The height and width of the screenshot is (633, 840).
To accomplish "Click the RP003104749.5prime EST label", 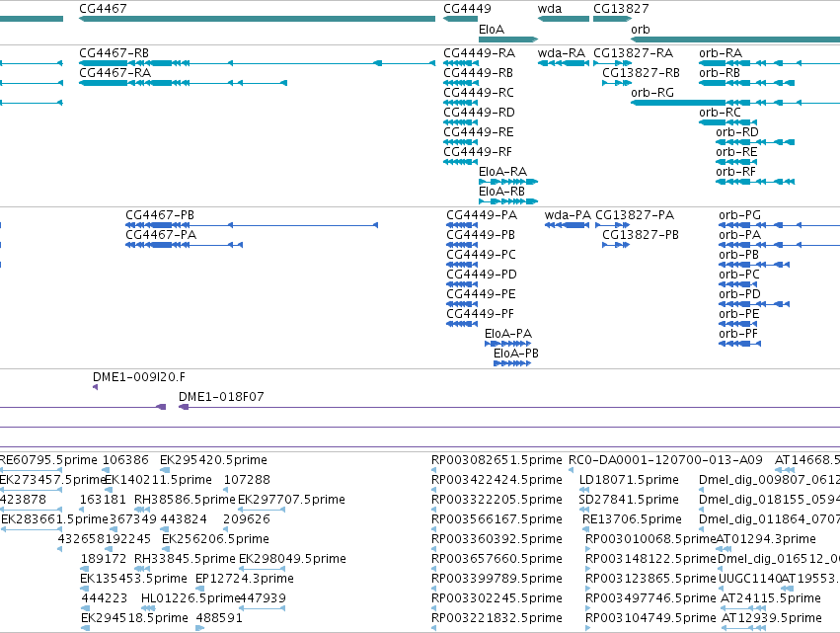I will [x=650, y=618].
